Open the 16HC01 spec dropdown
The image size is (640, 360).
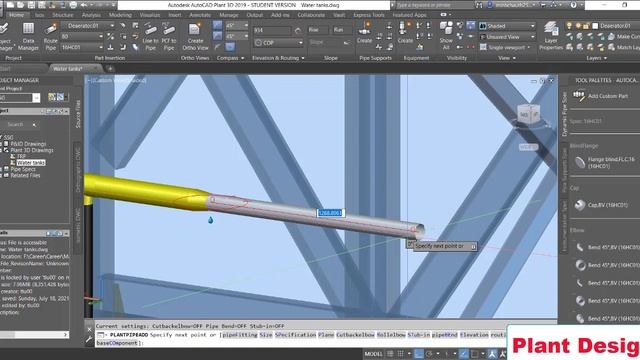pos(82,47)
